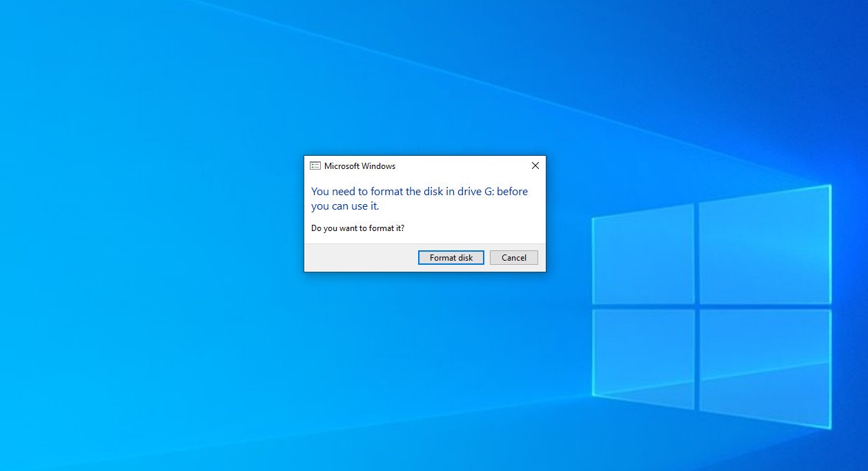This screenshot has height=471, width=868.
Task: Click the "You need to format the disk" heading
Action: coord(420,199)
